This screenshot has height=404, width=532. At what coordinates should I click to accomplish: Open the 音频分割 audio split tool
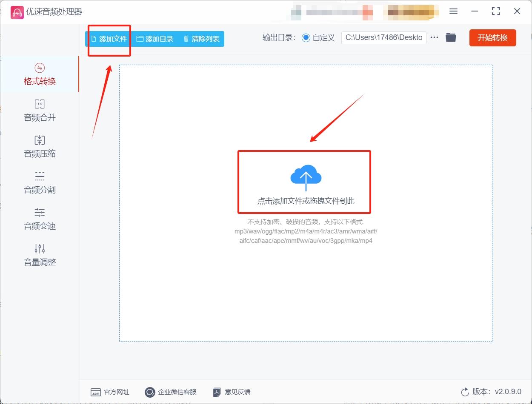(39, 183)
